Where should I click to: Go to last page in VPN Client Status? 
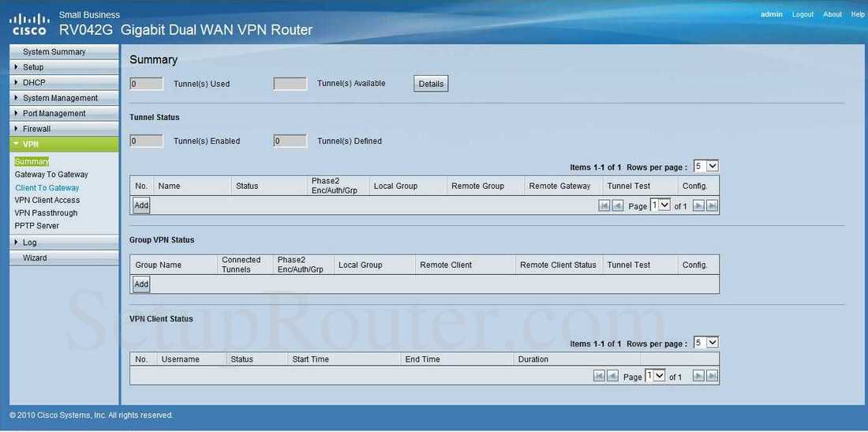click(x=712, y=376)
